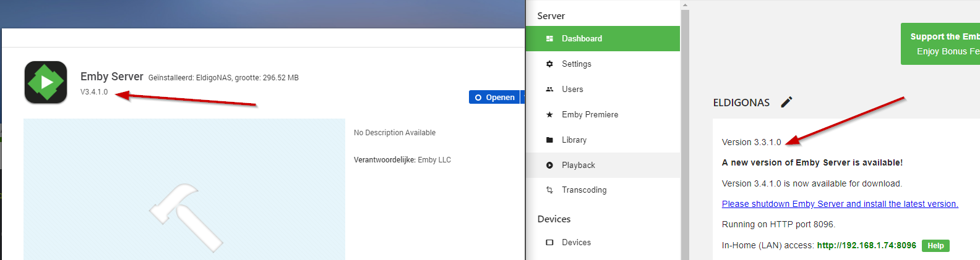Select Library in the server menu
The width and height of the screenshot is (980, 260).
(x=603, y=140)
